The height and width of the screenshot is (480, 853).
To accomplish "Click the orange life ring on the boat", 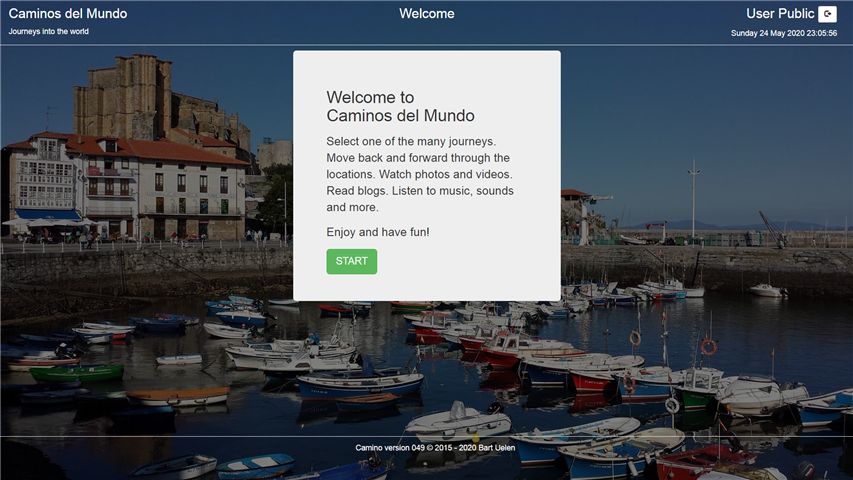I will pos(708,347).
